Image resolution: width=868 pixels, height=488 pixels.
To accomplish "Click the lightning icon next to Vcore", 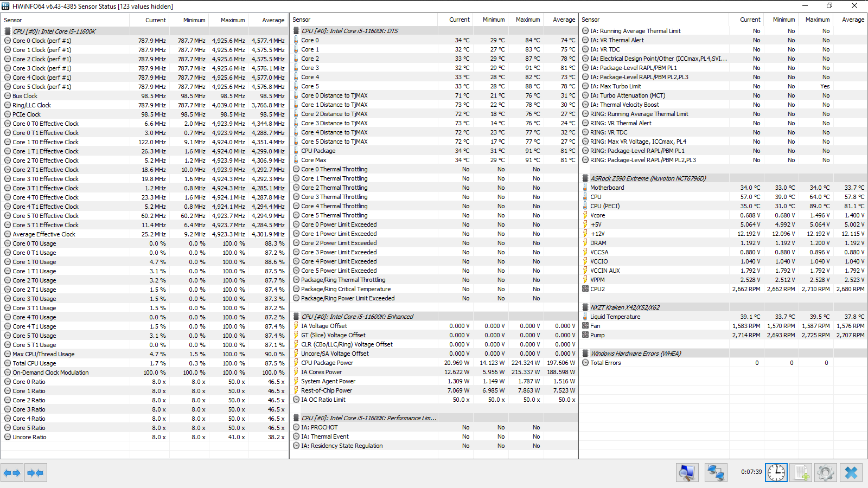I will (585, 215).
